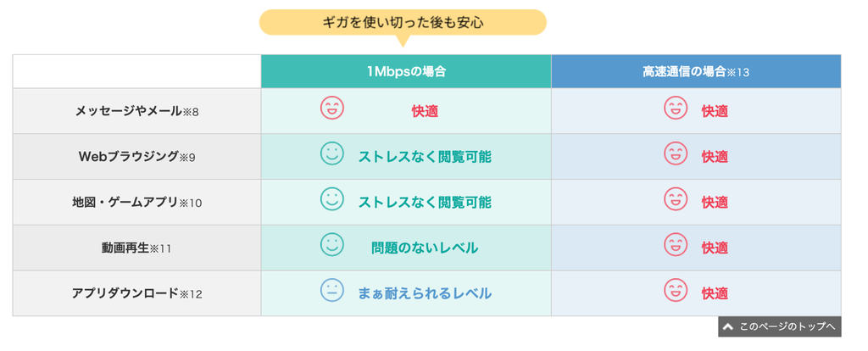Click the 問題のないレベル text

click(425, 248)
